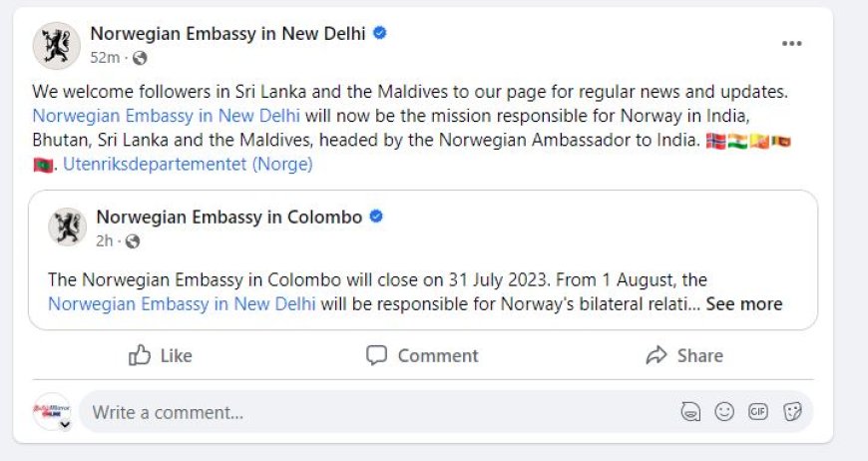Insert an emoji in the comment
868x461 pixels.
click(725, 411)
